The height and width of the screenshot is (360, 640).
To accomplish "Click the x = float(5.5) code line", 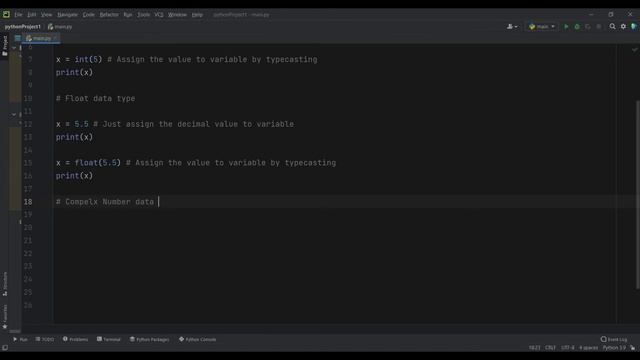I will 196,163.
